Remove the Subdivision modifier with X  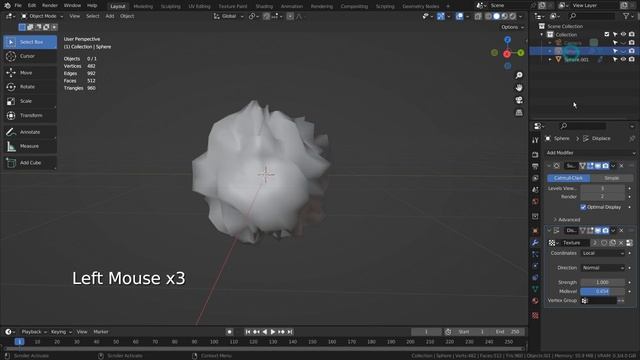pyautogui.click(x=621, y=166)
